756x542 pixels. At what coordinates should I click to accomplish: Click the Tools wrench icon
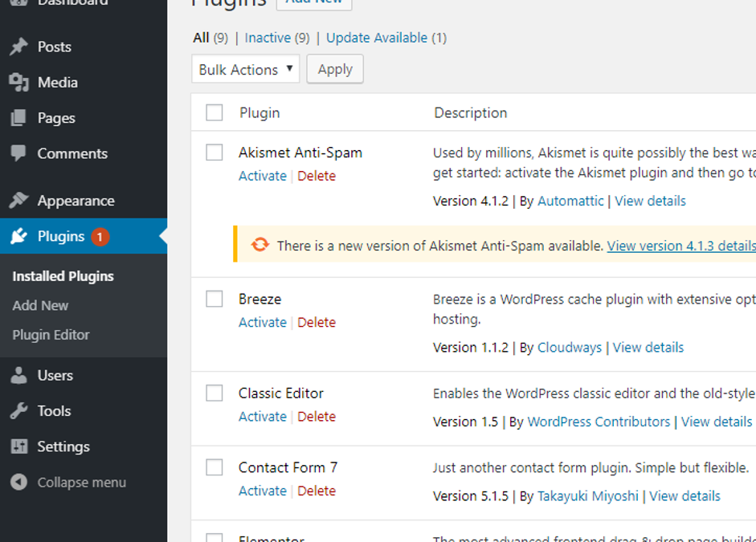click(18, 411)
